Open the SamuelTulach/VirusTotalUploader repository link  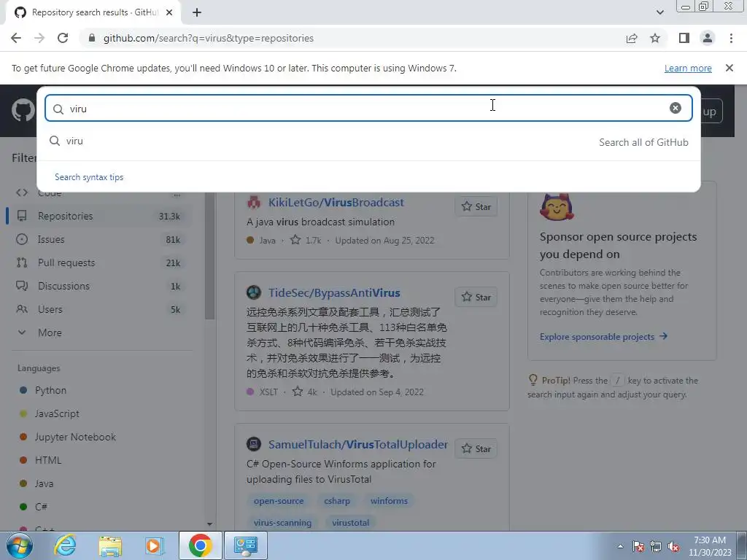[x=357, y=444]
